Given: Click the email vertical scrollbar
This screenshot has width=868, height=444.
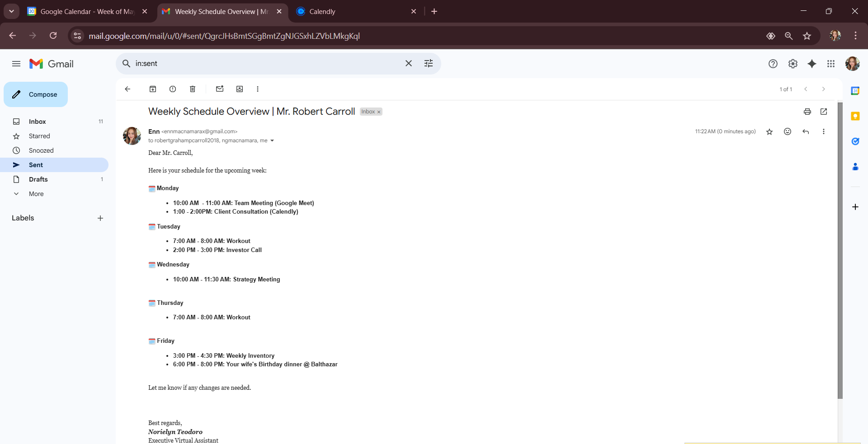Looking at the screenshot, I should (x=840, y=251).
